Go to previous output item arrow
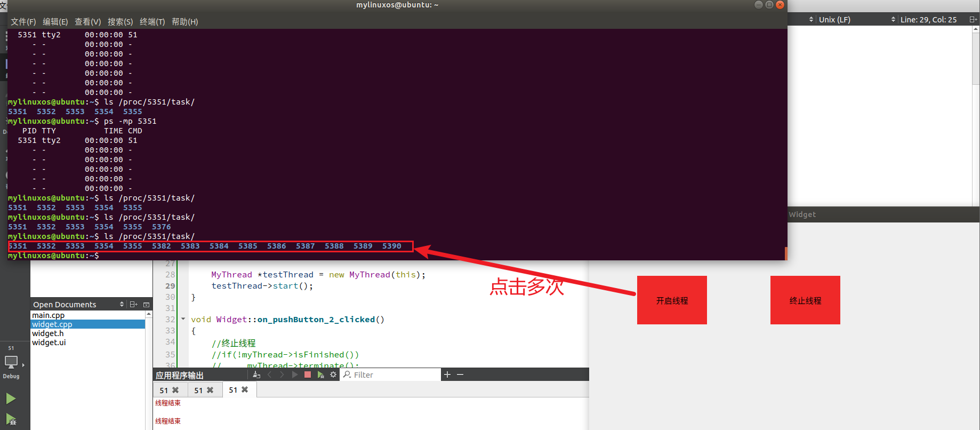This screenshot has height=430, width=980. pyautogui.click(x=269, y=375)
